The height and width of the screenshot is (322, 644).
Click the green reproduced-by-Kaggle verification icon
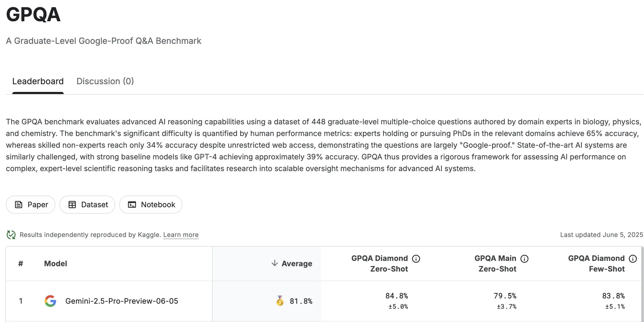click(11, 235)
